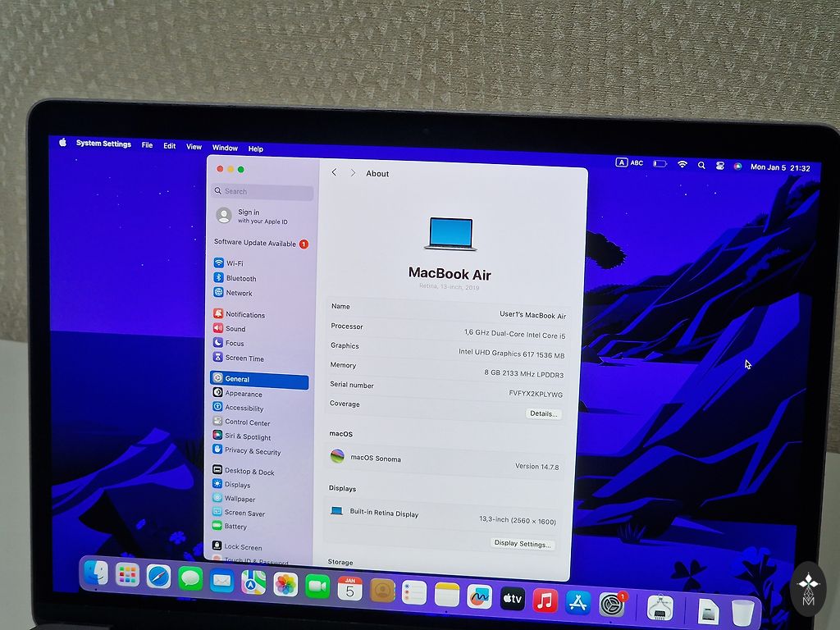
Task: Open the Window menu in the menu bar
Action: tap(225, 148)
